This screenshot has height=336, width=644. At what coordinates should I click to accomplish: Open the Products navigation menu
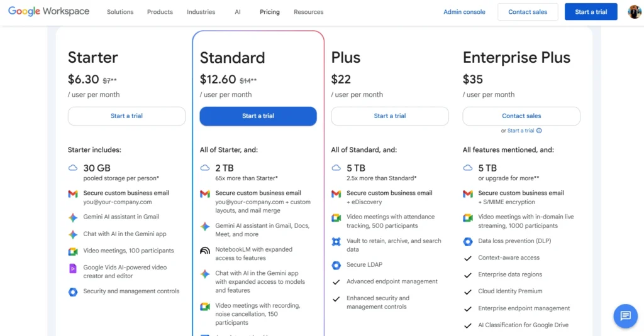point(160,12)
